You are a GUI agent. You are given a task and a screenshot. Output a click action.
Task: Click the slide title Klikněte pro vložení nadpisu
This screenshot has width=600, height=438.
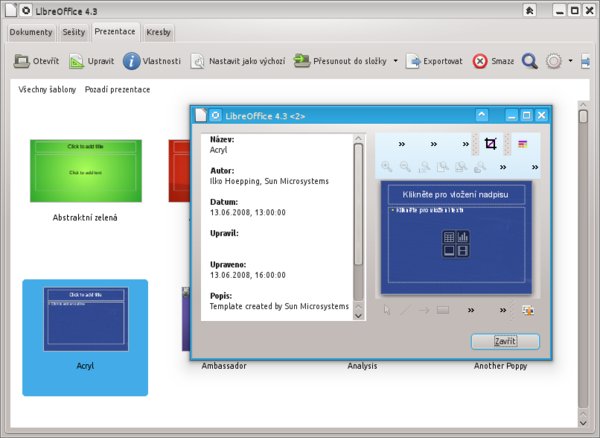click(x=455, y=195)
